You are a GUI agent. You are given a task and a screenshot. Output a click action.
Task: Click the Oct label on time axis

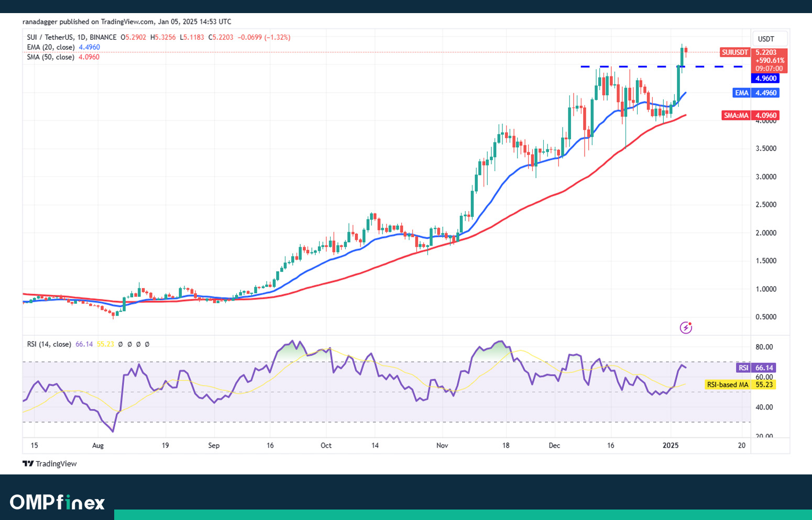[x=326, y=446]
